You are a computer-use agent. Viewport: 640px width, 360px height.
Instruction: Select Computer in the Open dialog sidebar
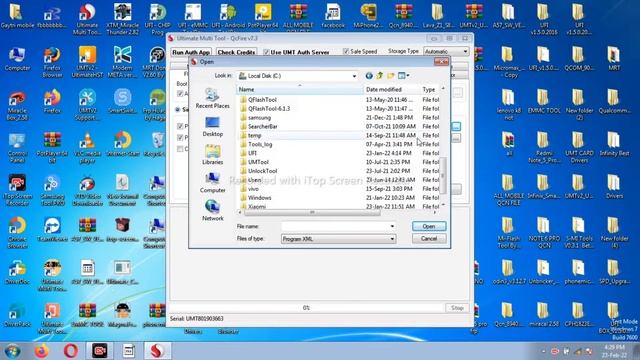[212, 183]
